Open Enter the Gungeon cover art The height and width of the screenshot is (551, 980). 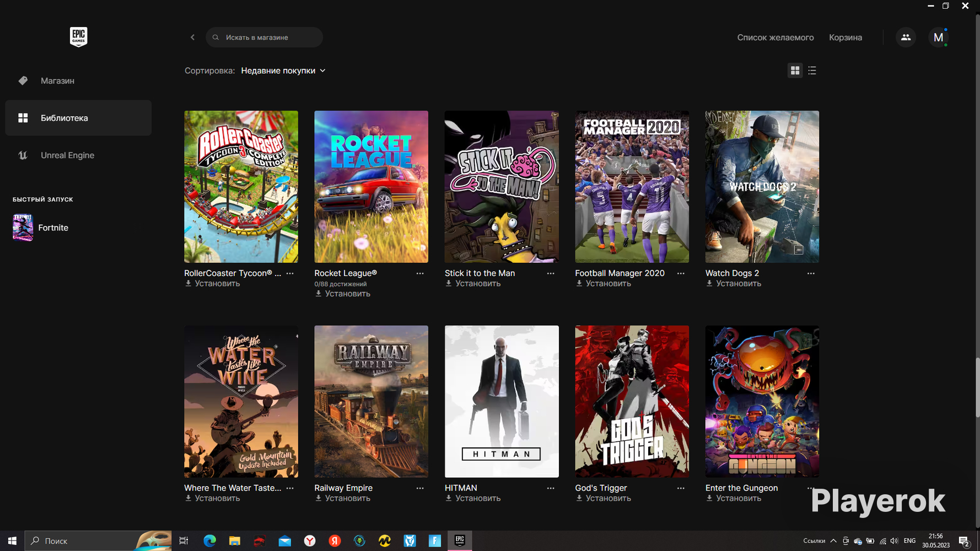pyautogui.click(x=762, y=402)
